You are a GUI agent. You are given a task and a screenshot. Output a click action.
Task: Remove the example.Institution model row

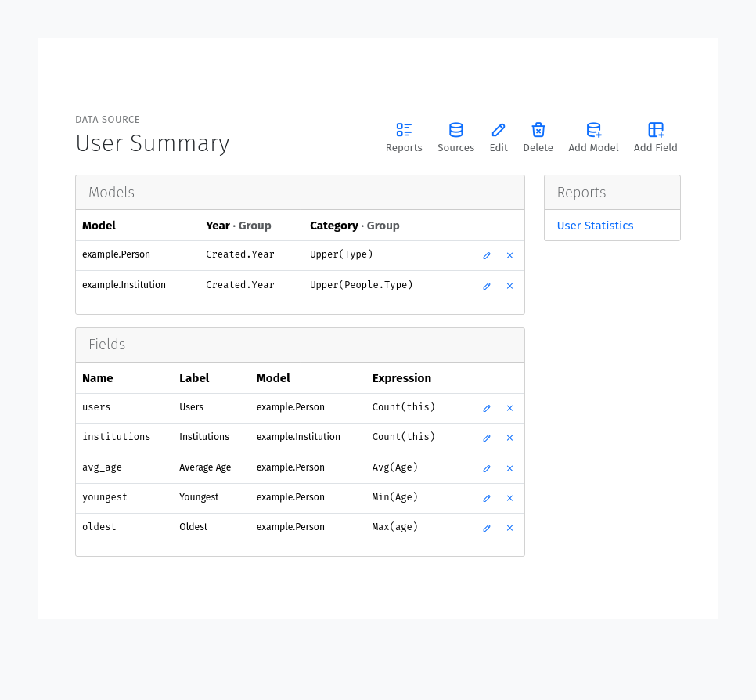(509, 286)
